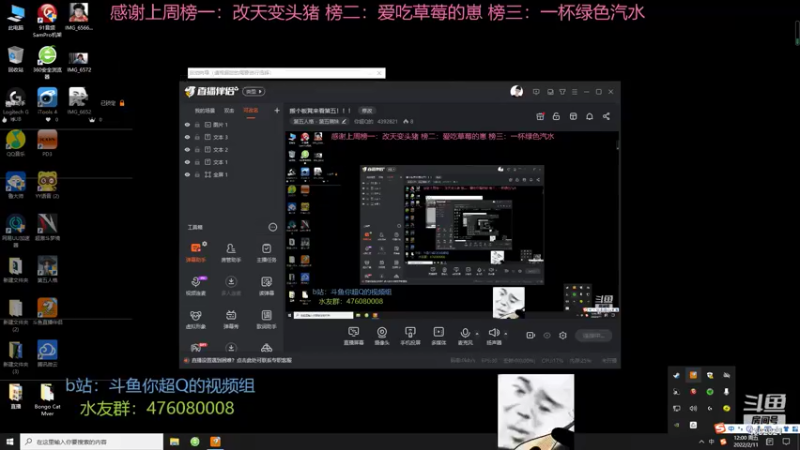Add a 多媒体 media source
This screenshot has height=450, width=800.
pos(438,336)
